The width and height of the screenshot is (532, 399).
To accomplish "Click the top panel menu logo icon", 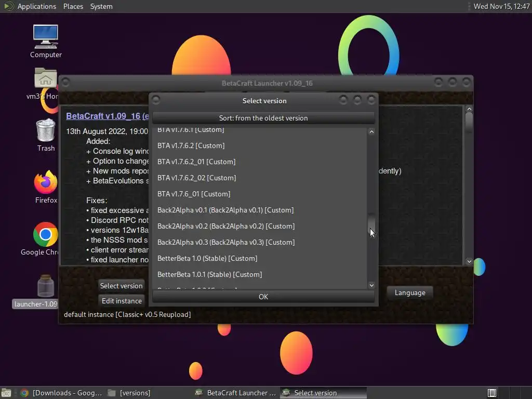I will (8, 6).
